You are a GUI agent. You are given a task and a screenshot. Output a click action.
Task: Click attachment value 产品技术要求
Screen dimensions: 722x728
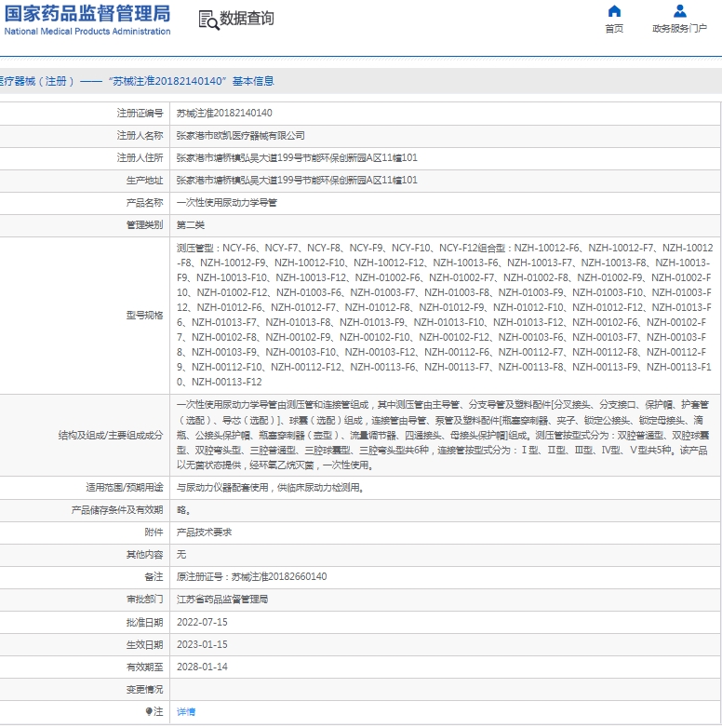click(204, 533)
